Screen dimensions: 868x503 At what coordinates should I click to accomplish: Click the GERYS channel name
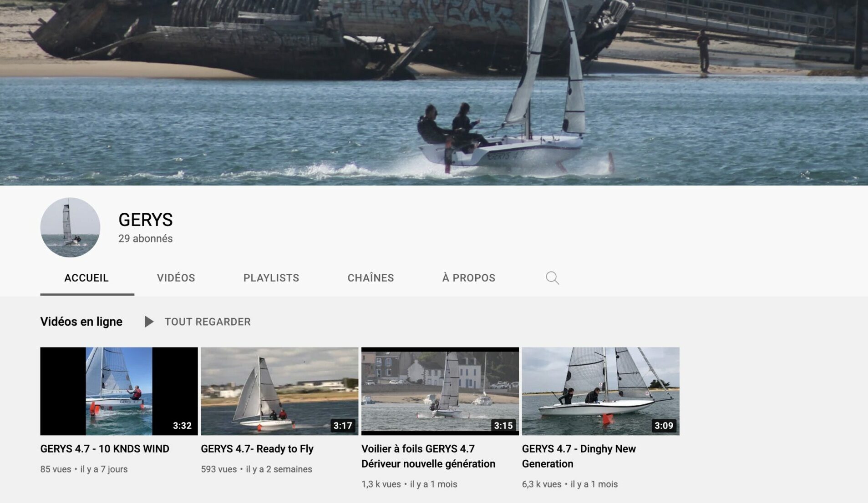(x=146, y=220)
